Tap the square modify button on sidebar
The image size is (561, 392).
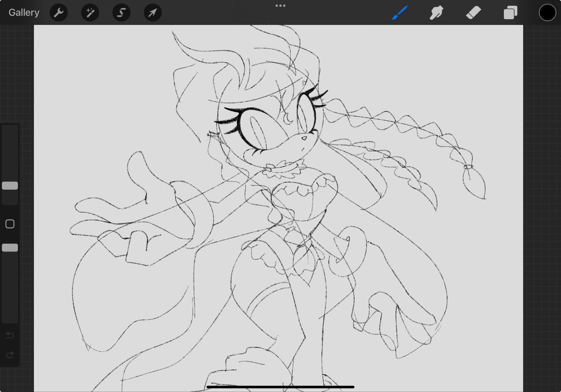click(x=10, y=224)
